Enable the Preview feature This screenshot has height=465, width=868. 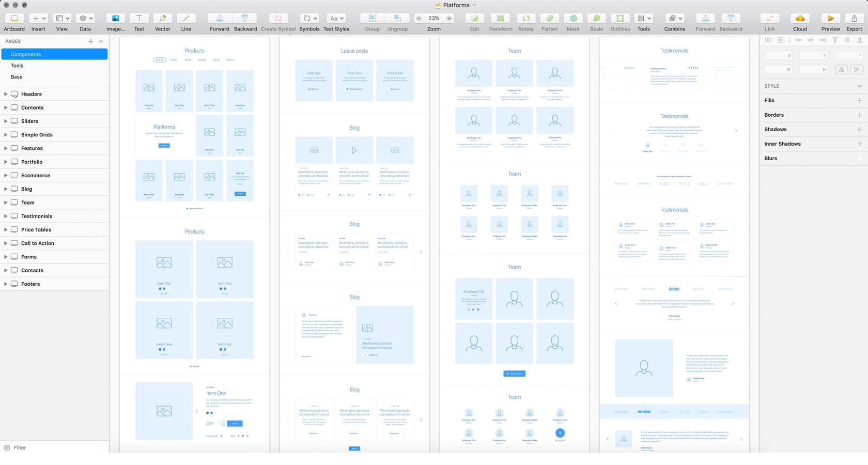[830, 18]
